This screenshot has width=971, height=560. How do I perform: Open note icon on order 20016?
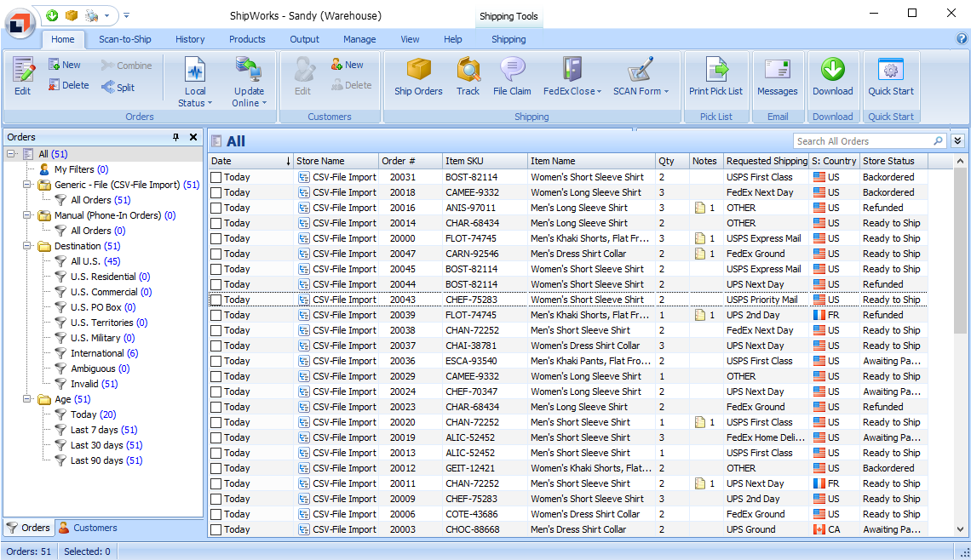point(700,208)
